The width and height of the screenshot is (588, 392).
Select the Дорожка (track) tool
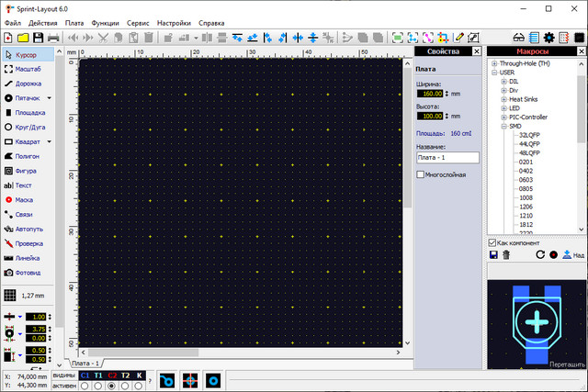click(x=28, y=83)
